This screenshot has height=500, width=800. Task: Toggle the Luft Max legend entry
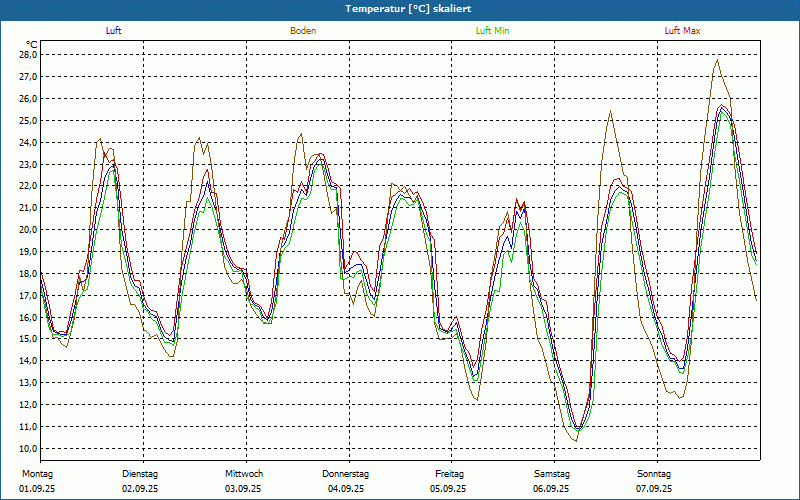(683, 31)
